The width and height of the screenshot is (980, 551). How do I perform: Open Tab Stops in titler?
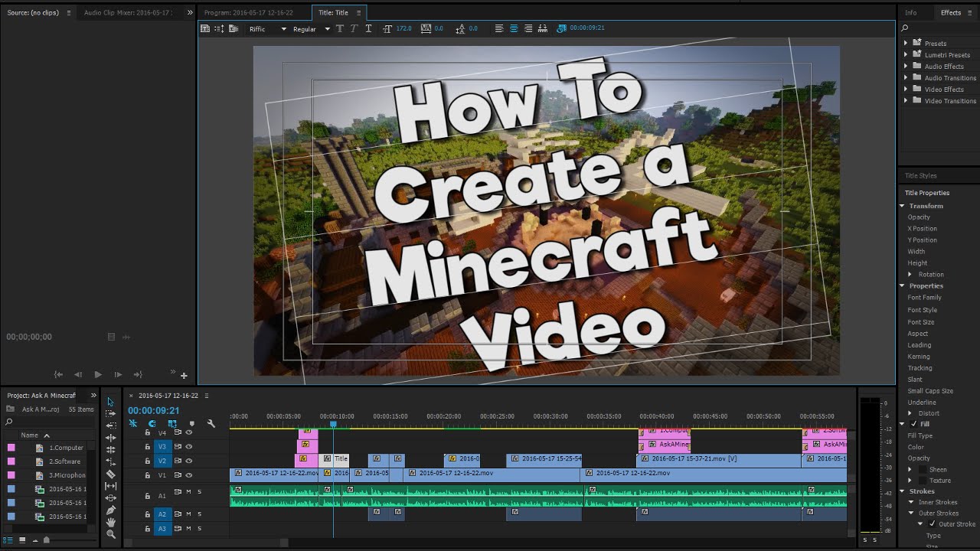pyautogui.click(x=543, y=28)
